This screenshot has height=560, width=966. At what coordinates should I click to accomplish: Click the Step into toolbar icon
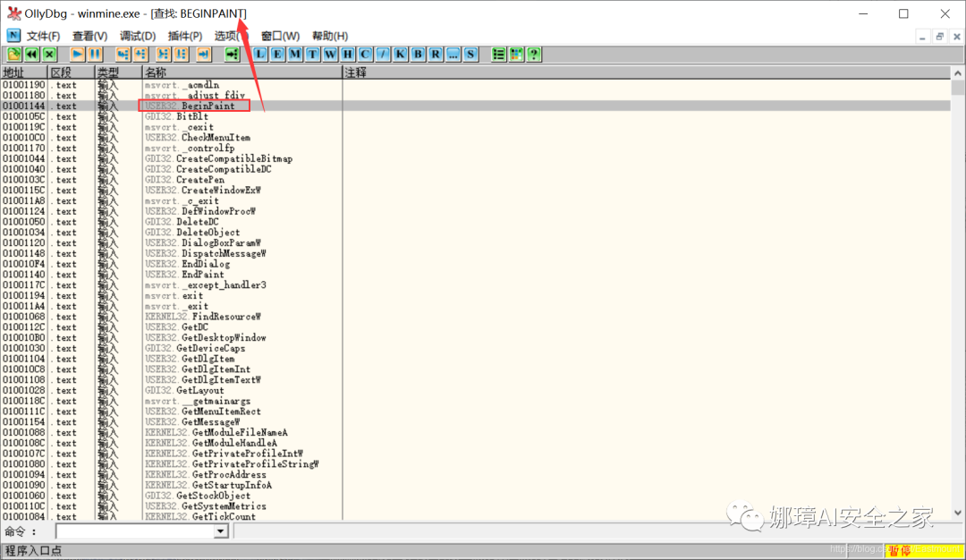click(x=123, y=55)
